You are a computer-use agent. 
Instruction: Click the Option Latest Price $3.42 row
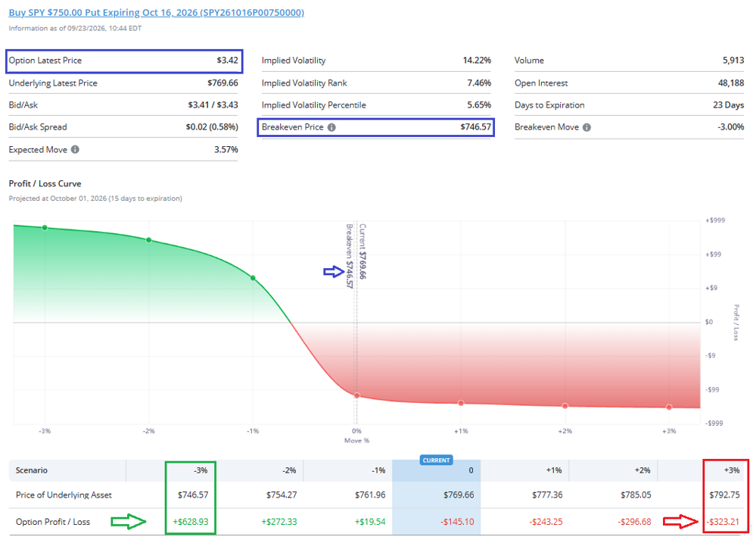(124, 61)
